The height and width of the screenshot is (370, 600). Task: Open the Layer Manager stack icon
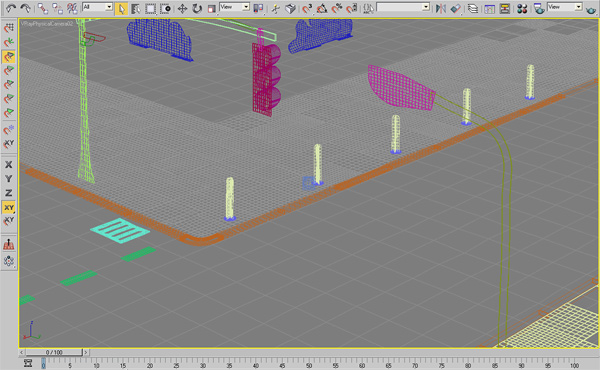473,8
